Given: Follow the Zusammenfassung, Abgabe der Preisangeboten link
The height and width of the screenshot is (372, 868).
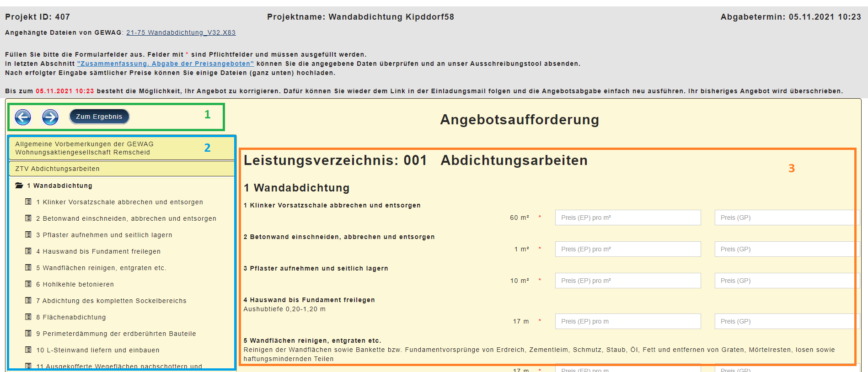Looking at the screenshot, I should coord(165,64).
